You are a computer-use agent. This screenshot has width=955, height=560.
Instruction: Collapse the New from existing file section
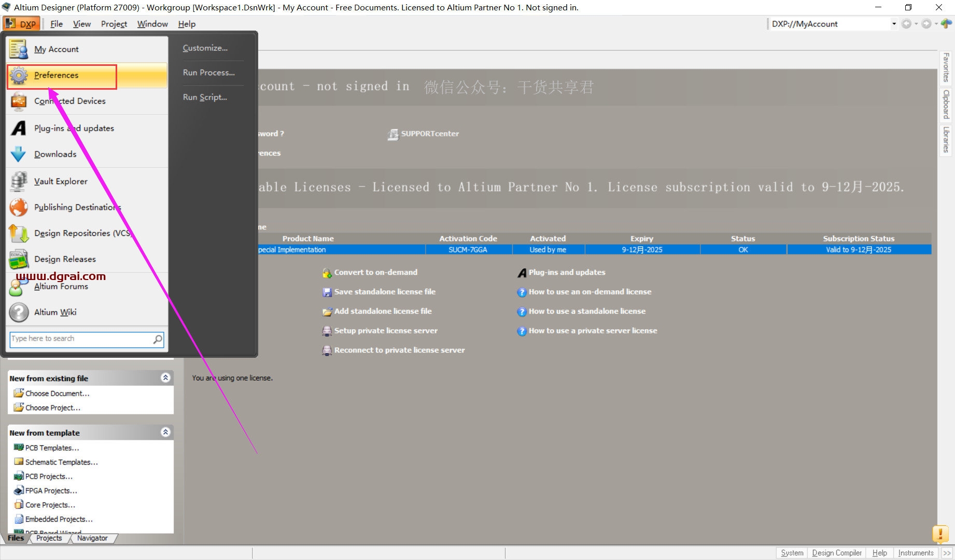tap(165, 377)
